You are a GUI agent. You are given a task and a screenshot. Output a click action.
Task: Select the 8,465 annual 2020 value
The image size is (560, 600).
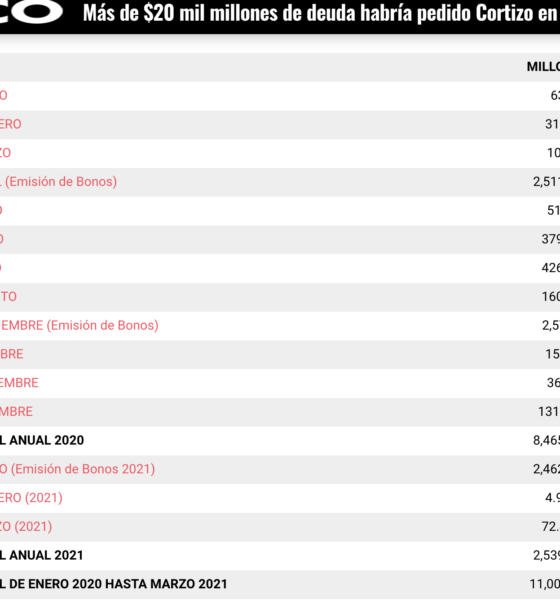point(546,440)
